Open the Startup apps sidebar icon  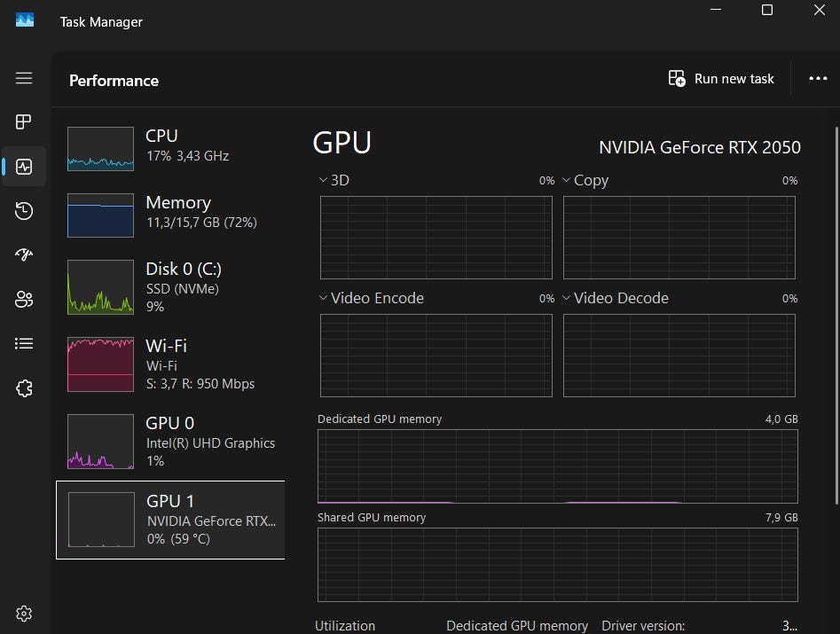point(24,254)
